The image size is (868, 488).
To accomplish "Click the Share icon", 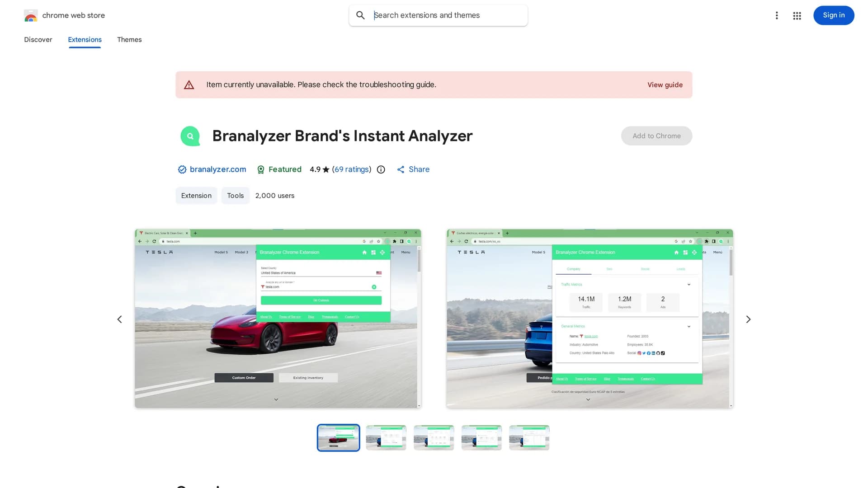I will [x=401, y=169].
